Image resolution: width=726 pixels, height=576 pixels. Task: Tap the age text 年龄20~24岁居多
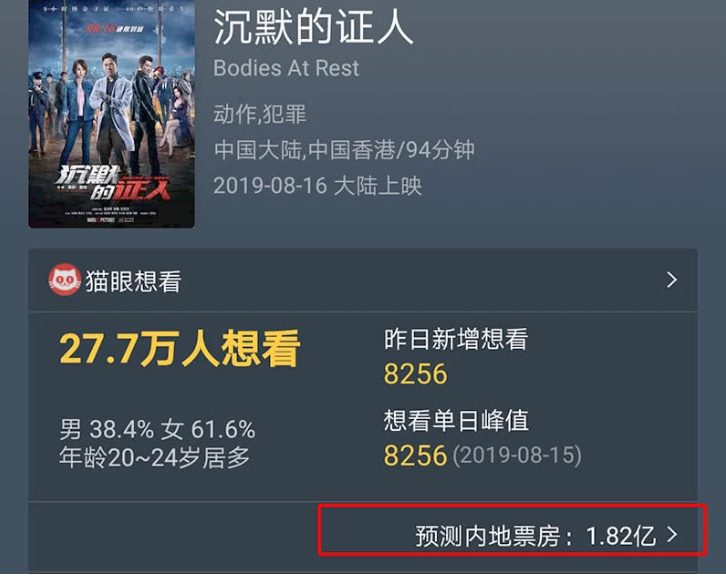155,458
